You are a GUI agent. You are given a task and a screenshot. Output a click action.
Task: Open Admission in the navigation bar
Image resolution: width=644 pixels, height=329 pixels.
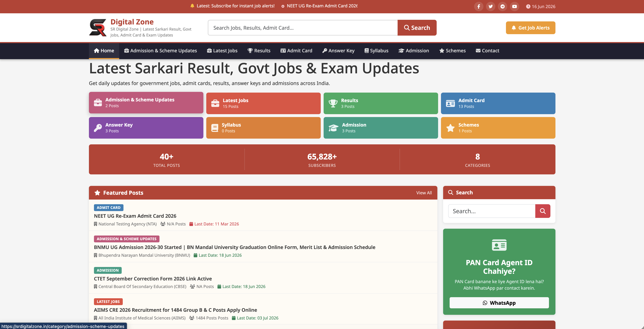(414, 51)
